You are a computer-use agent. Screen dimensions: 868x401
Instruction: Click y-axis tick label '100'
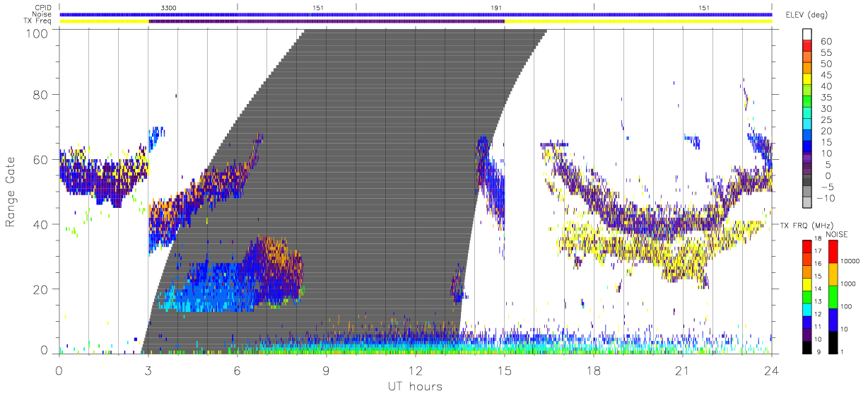[38, 33]
